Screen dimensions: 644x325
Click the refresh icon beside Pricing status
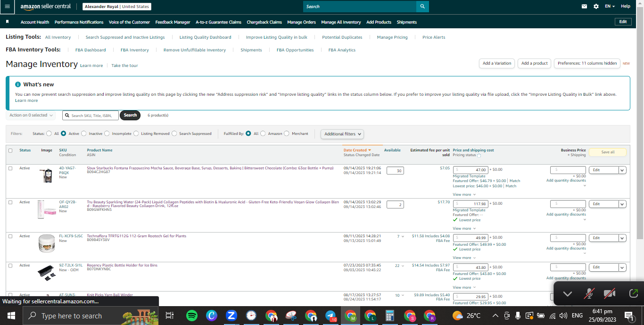pyautogui.click(x=479, y=155)
